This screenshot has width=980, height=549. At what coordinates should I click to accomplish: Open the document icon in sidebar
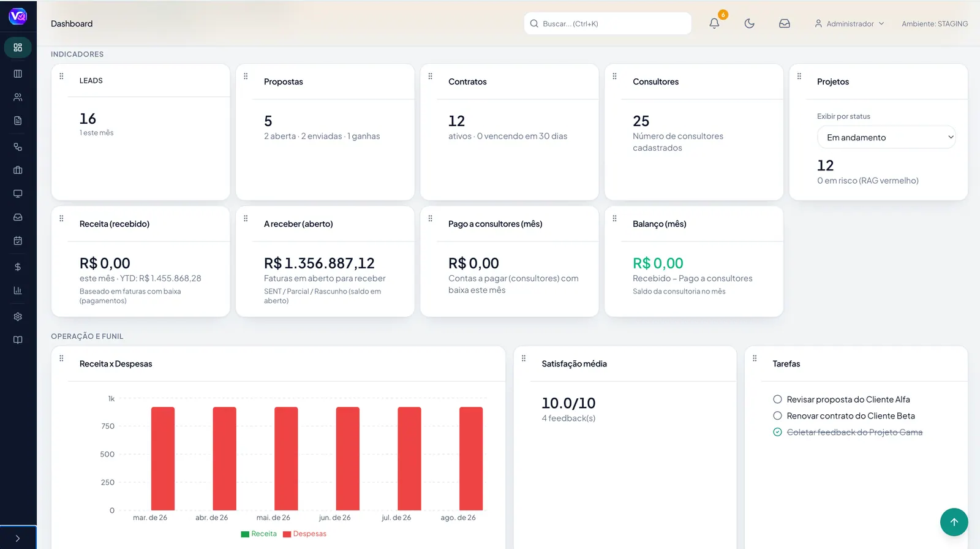pyautogui.click(x=18, y=121)
